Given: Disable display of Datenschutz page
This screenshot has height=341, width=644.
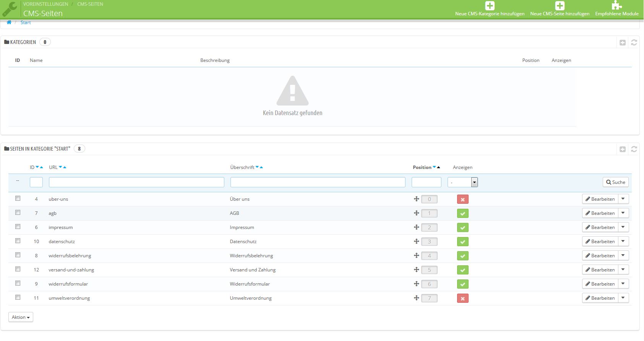Looking at the screenshot, I should pyautogui.click(x=462, y=242).
